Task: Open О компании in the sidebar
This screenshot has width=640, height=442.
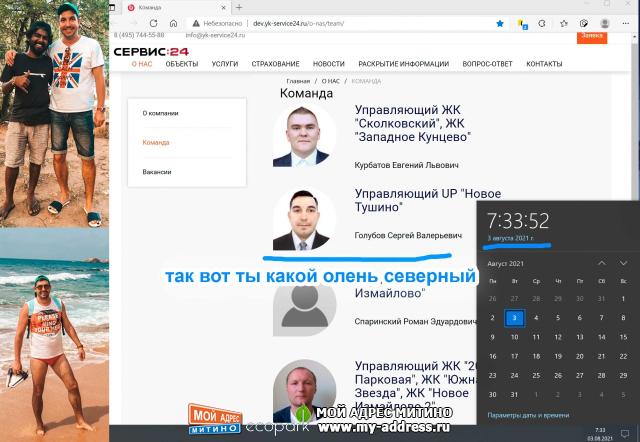Action: pos(160,113)
